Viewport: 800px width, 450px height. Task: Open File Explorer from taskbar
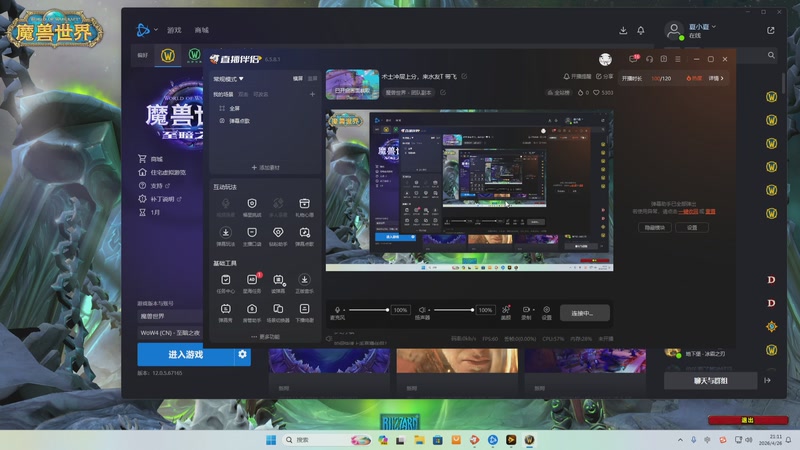419,440
